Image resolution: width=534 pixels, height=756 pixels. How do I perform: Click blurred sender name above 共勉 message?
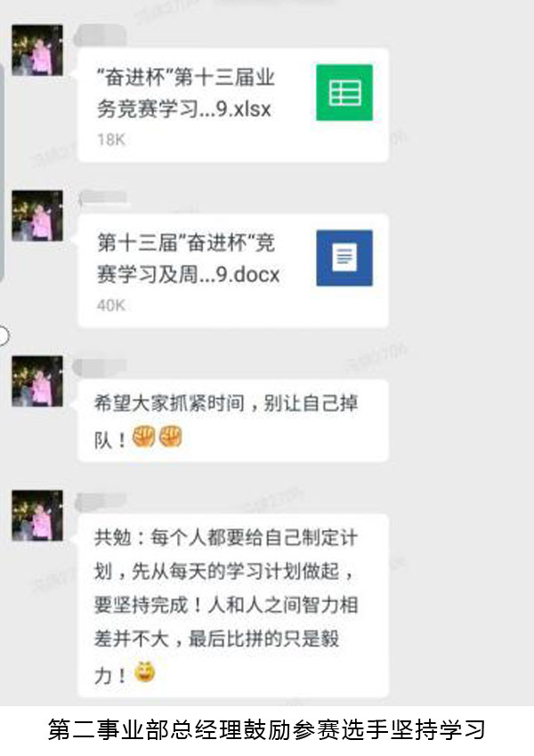(101, 502)
